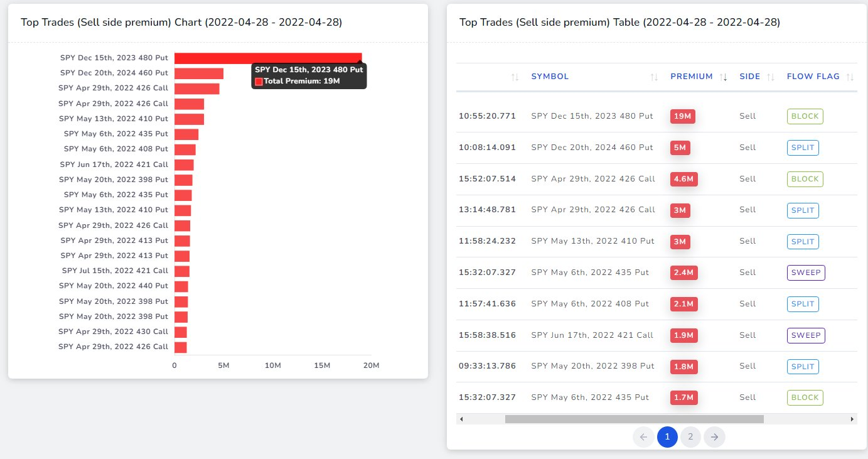Click chart label SPY Jul 15th, 2022 421 Call
Viewport: 868px width, 459px height.
click(x=115, y=271)
